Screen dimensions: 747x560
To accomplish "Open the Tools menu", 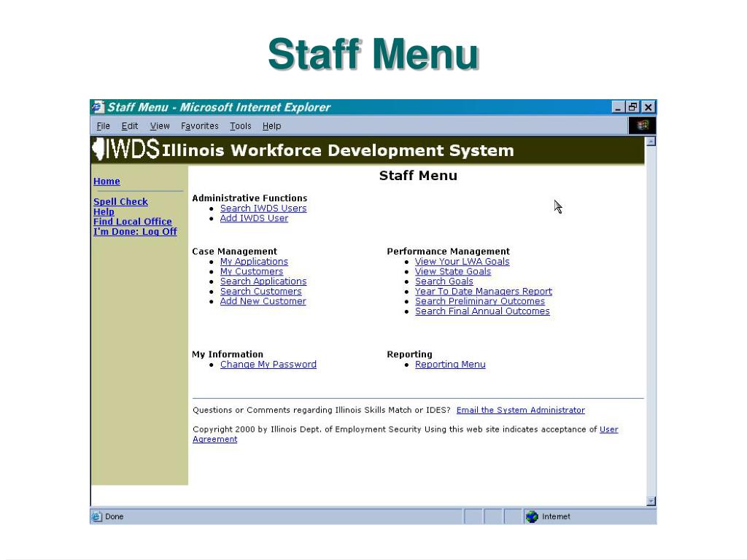I will click(241, 126).
